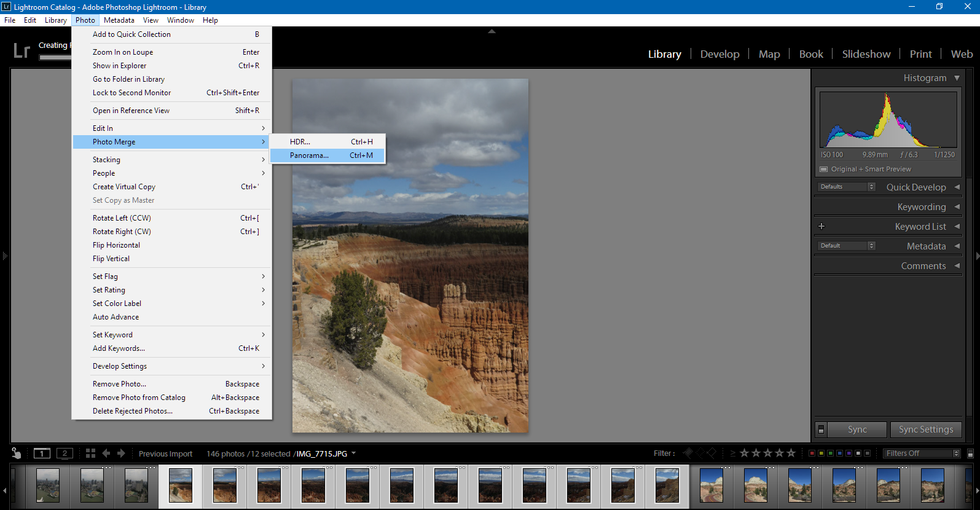Image resolution: width=980 pixels, height=510 pixels.
Task: Toggle the auto sync switch beside Sync button
Action: pos(821,430)
